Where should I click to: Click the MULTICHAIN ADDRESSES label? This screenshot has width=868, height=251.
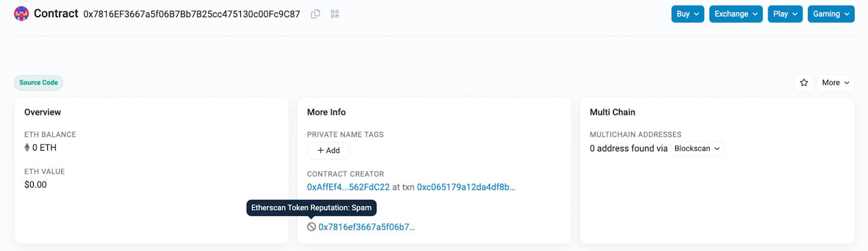[x=635, y=134]
